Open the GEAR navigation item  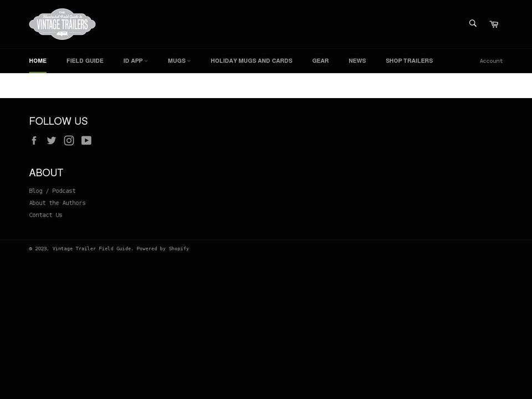320,60
